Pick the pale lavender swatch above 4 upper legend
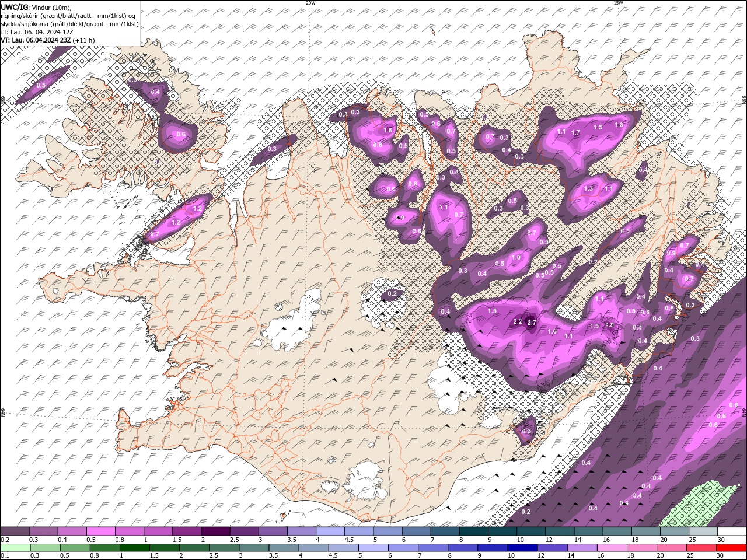Image resolution: width=747 pixels, height=560 pixels. tap(330, 531)
